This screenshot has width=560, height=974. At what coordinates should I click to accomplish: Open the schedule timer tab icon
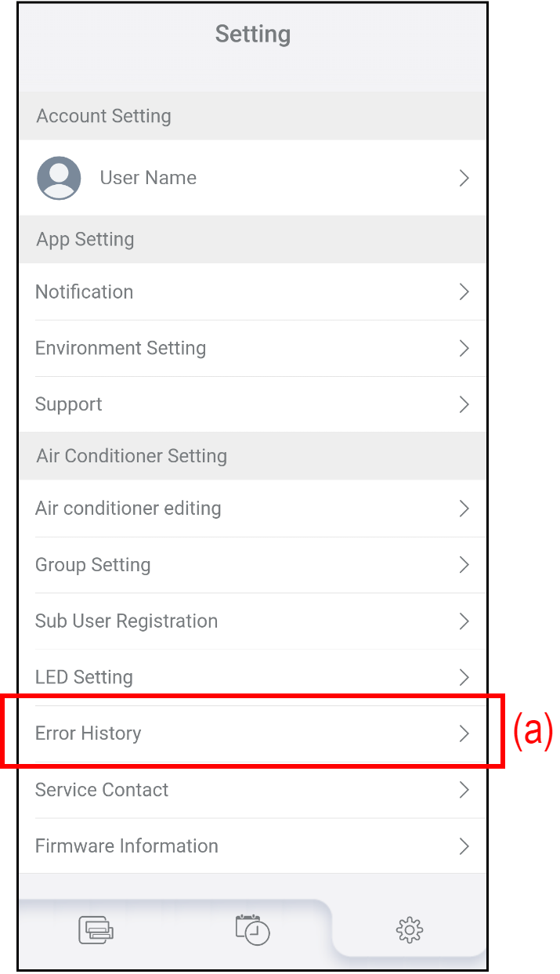(252, 929)
